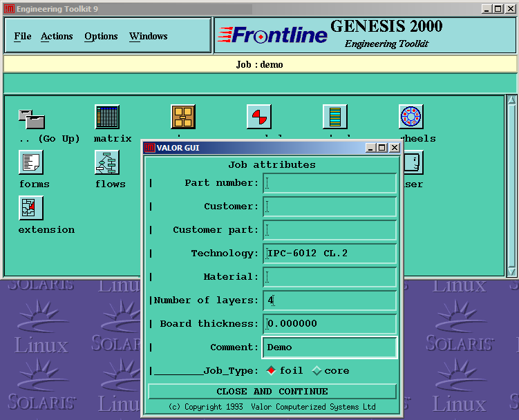Click the Job attributes heading

[272, 164]
